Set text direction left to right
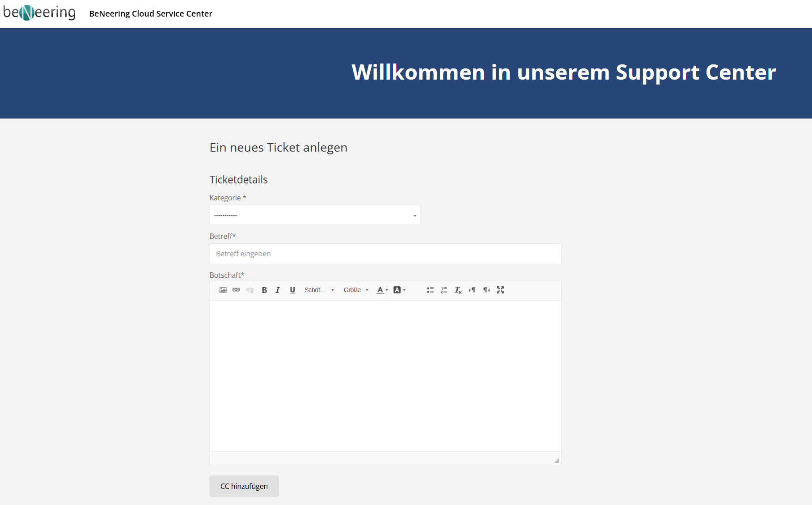This screenshot has height=505, width=812. (472, 290)
